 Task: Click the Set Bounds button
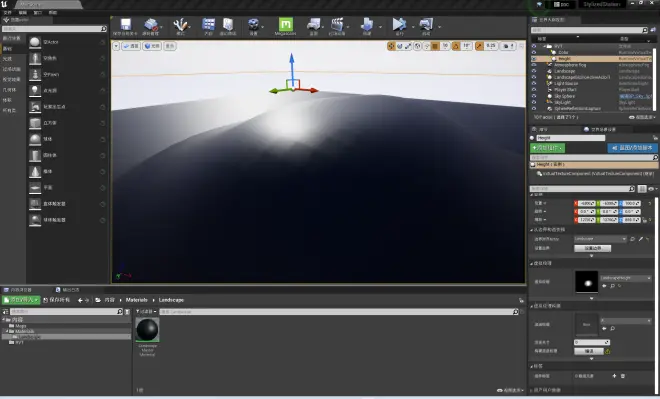click(x=593, y=248)
